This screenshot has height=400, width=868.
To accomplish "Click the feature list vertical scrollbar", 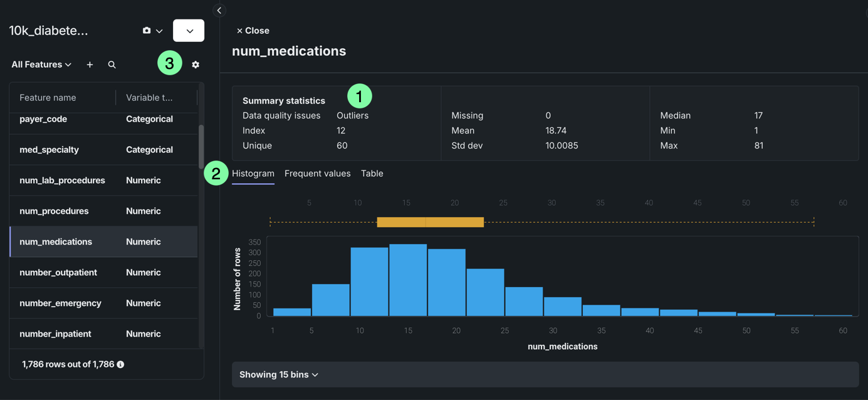I will pyautogui.click(x=201, y=147).
